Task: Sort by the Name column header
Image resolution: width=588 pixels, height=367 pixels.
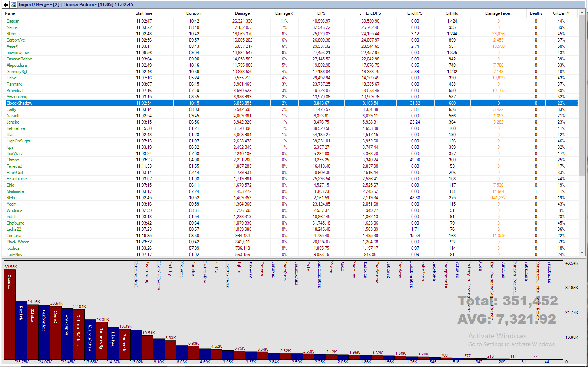Action: coord(10,13)
